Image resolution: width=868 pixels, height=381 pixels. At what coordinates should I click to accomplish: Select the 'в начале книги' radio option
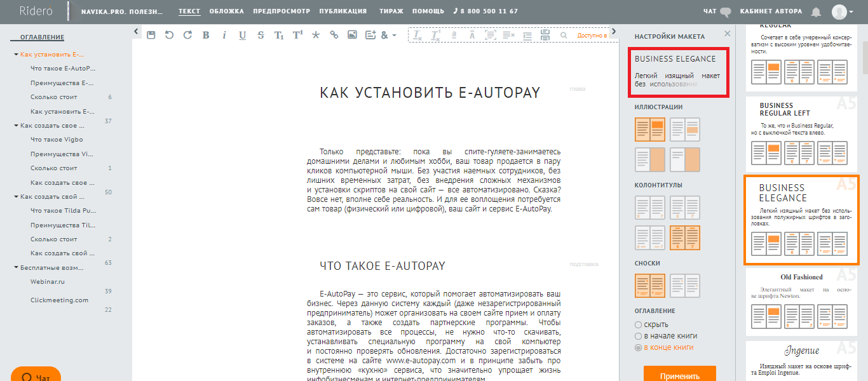[x=639, y=336]
